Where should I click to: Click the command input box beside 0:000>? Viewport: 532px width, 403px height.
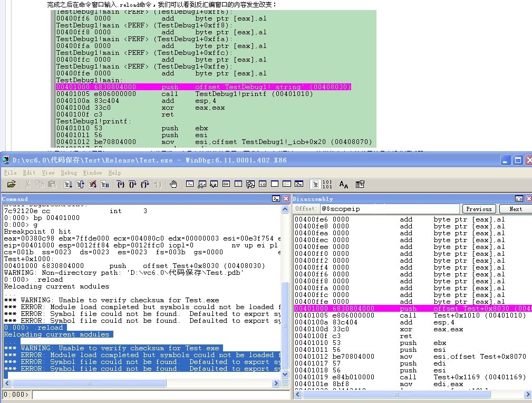pyautogui.click(x=160, y=395)
